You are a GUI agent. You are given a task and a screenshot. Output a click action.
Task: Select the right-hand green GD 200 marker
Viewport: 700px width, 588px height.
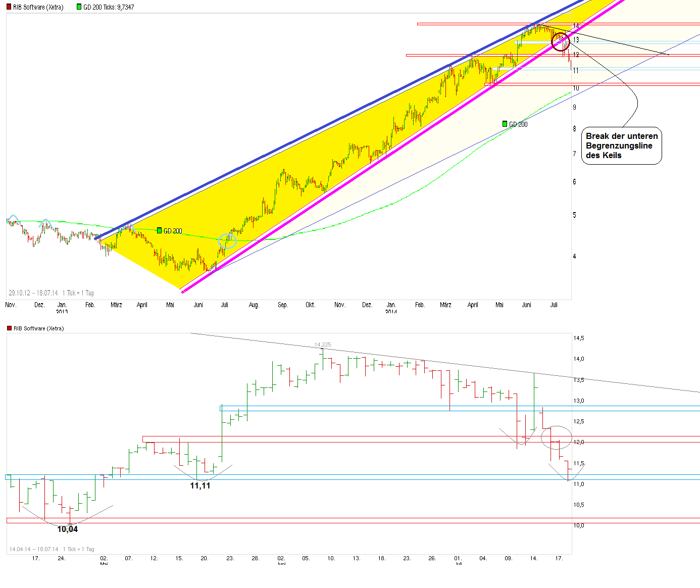pos(504,124)
